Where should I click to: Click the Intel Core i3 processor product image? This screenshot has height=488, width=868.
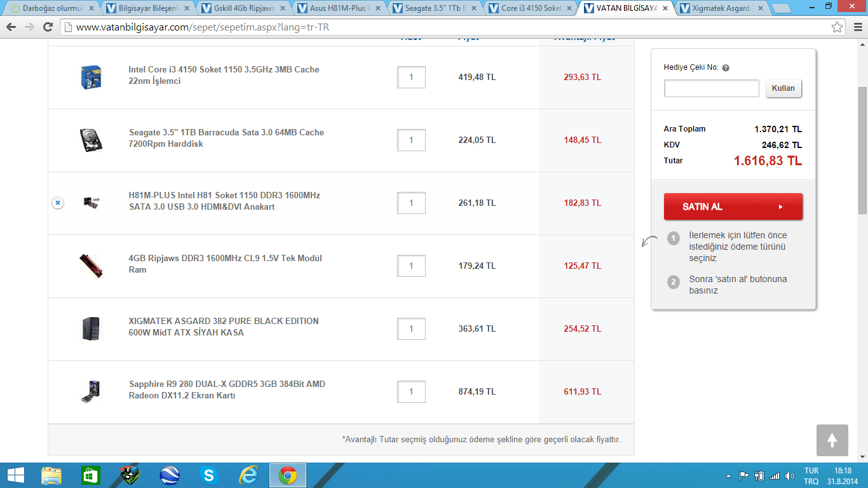[92, 77]
